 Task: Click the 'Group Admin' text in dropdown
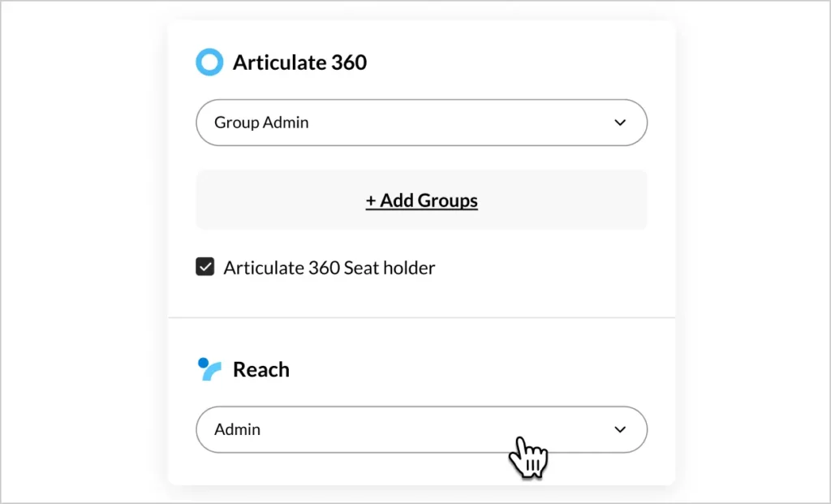pos(261,123)
